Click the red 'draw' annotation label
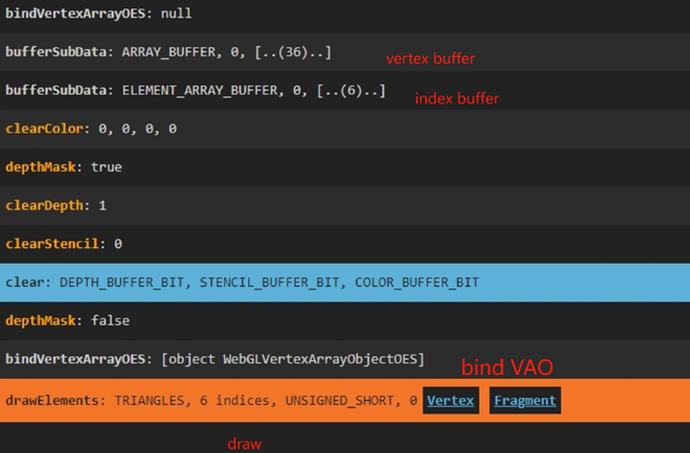Screen dimensions: 690x453 click(x=244, y=443)
